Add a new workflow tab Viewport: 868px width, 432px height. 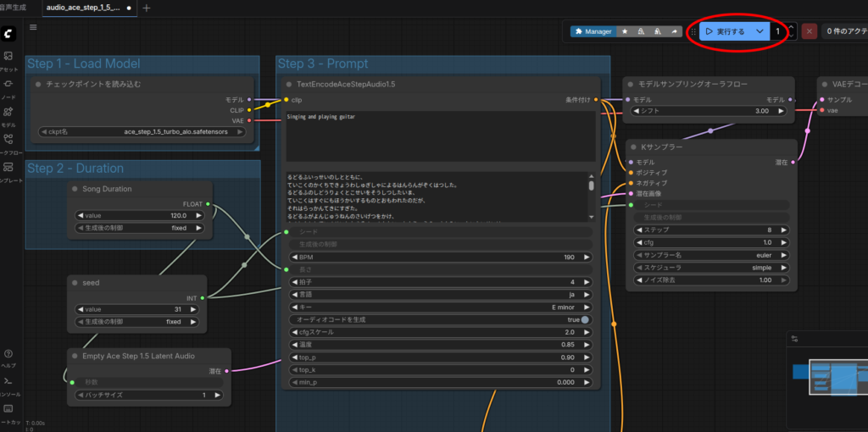pyautogui.click(x=147, y=8)
